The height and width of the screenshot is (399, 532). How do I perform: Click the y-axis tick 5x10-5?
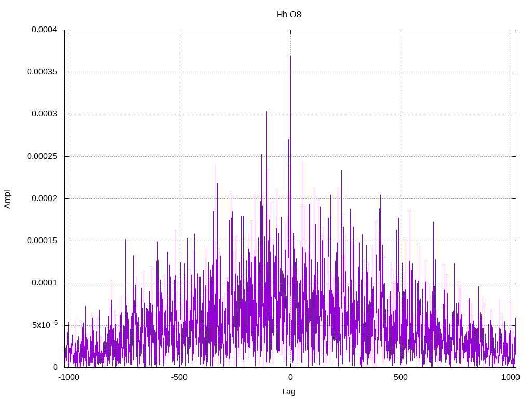[45, 324]
